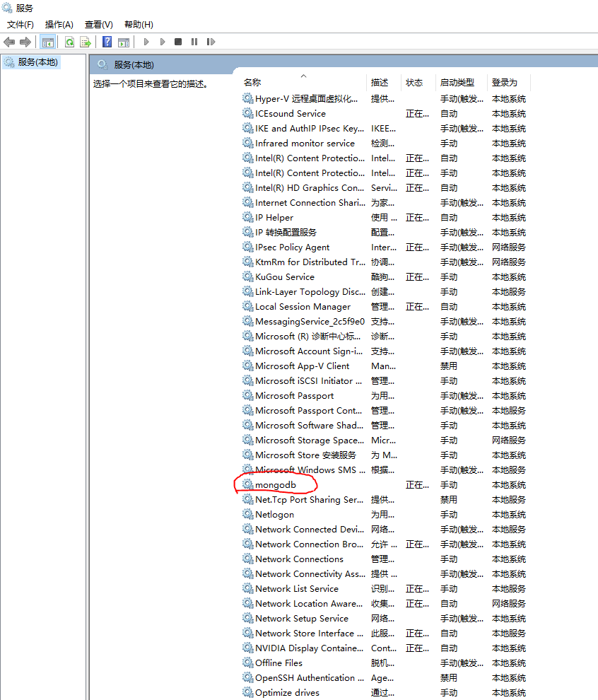Select the ICEsound Service row
The height and width of the screenshot is (700, 598).
(x=384, y=114)
